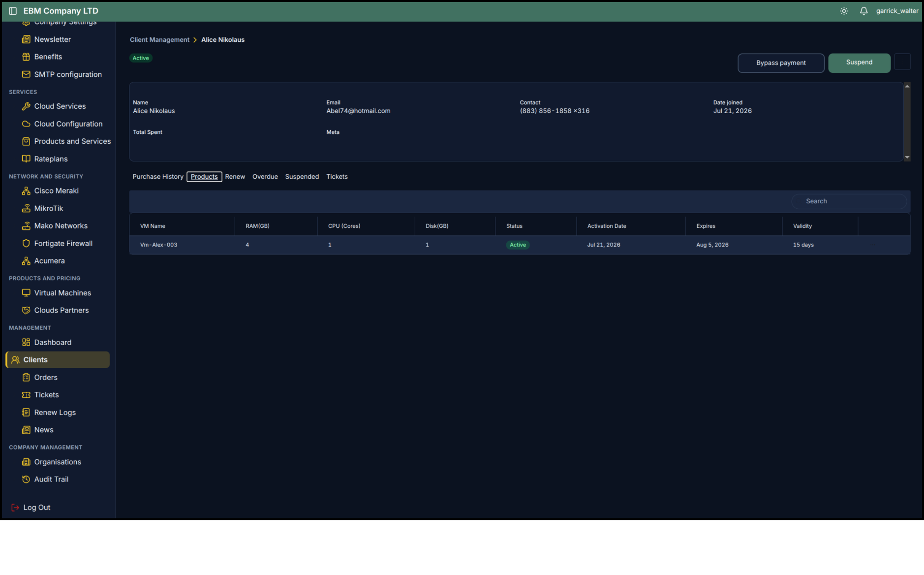Click the green Suspend button
This screenshot has width=924, height=575.
tap(859, 63)
